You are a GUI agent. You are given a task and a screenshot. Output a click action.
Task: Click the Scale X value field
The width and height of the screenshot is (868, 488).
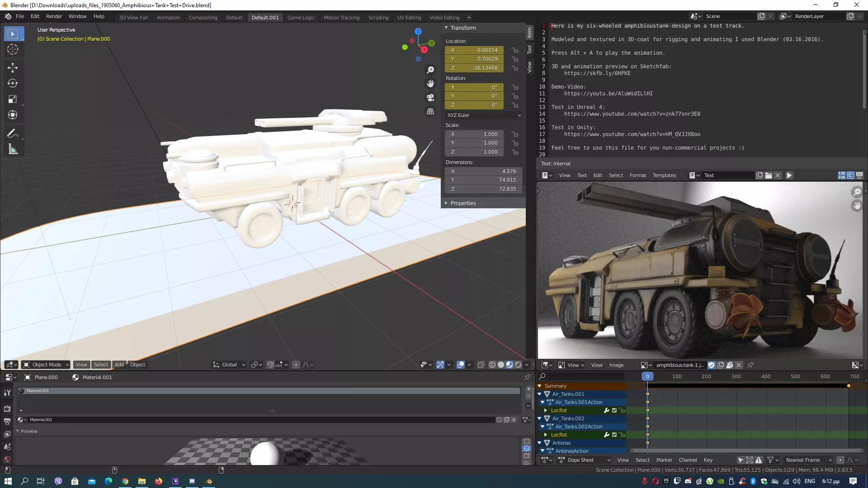click(x=474, y=134)
